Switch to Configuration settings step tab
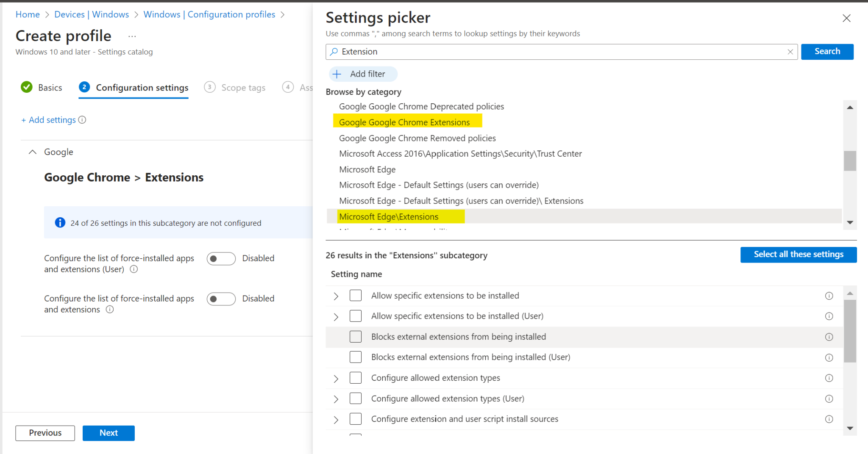868x454 pixels. [134, 88]
